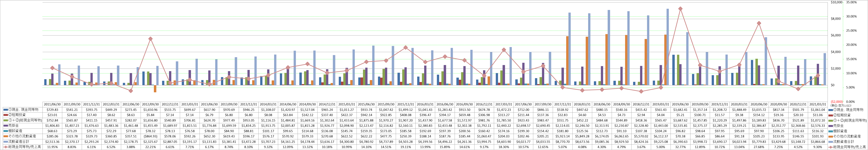Click the 2017/12/31 column header
The image size is (868, 150).
[x=563, y=104]
